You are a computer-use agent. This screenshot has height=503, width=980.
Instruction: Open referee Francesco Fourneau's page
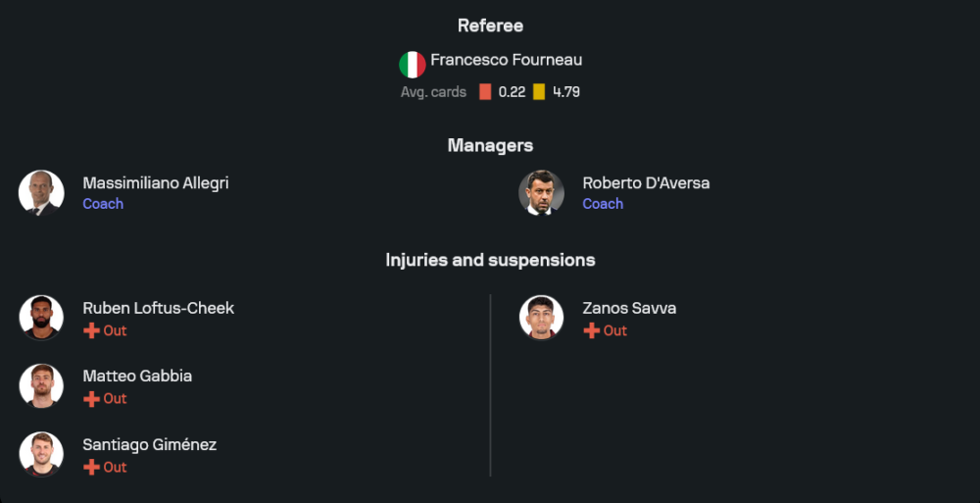tap(506, 60)
